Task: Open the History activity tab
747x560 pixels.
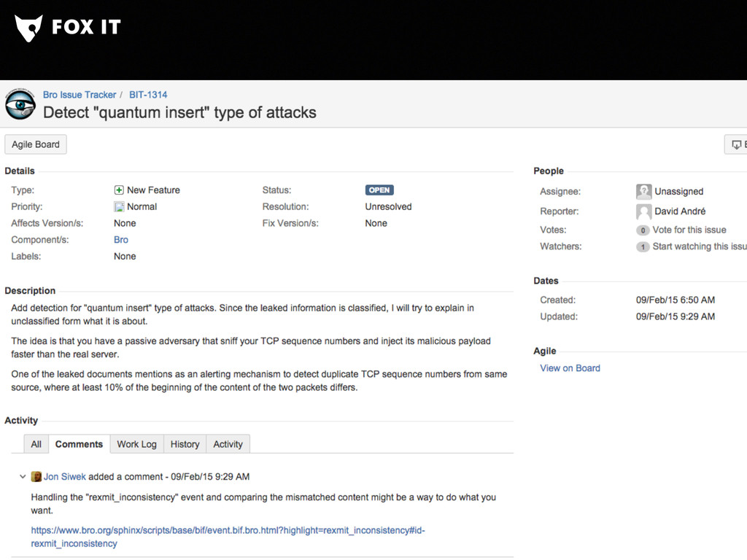Action: tap(185, 444)
